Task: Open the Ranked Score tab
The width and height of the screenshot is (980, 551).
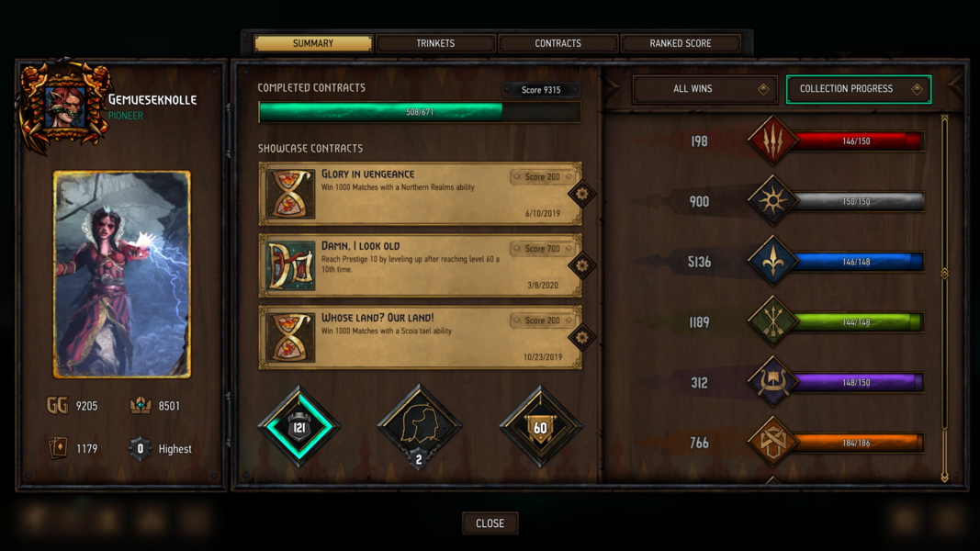Action: click(681, 43)
